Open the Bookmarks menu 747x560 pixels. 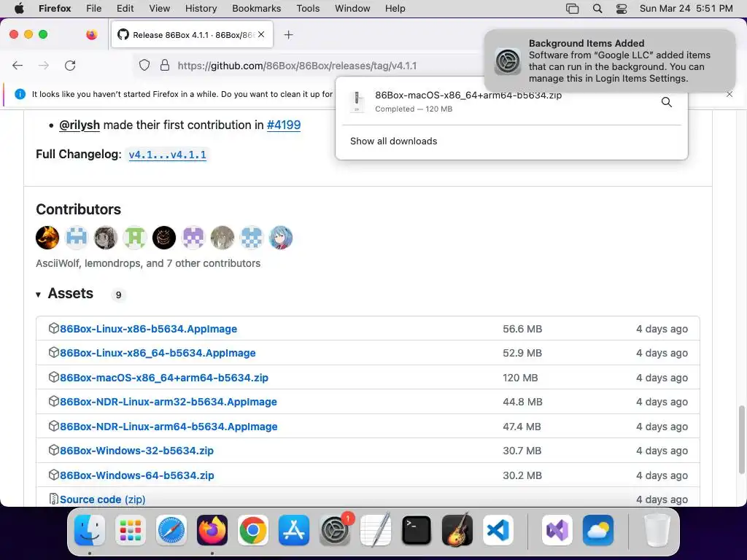(x=256, y=9)
